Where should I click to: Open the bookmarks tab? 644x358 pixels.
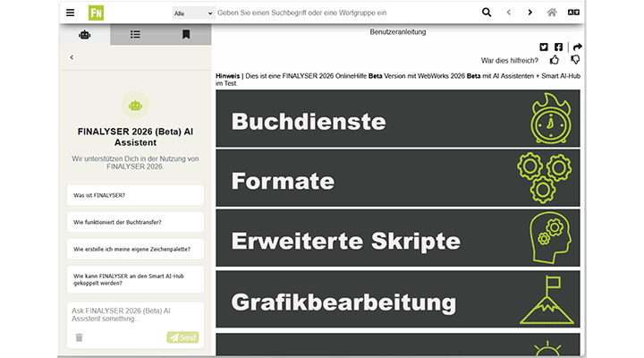click(x=186, y=35)
